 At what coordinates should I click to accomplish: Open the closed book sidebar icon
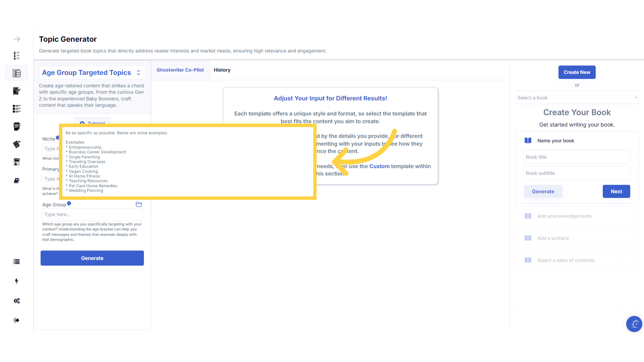[x=17, y=181]
